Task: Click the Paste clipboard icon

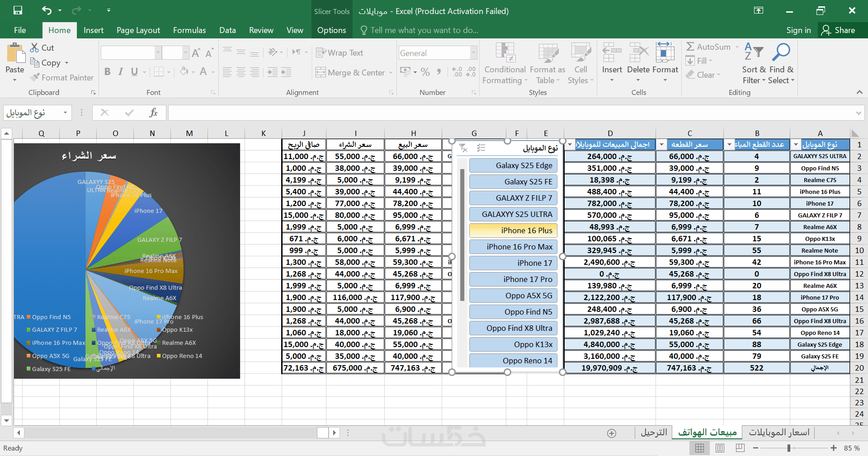Action: coord(15,53)
